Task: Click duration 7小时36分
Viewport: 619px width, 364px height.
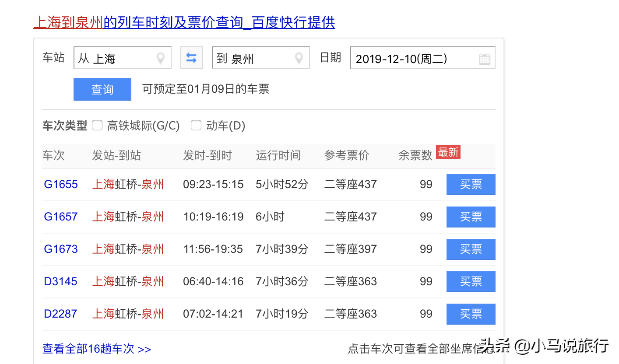Action: (282, 281)
